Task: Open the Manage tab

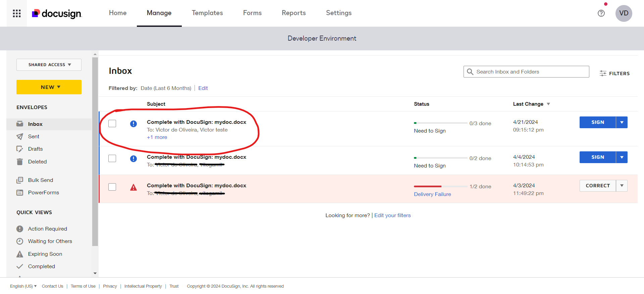Action: (159, 13)
